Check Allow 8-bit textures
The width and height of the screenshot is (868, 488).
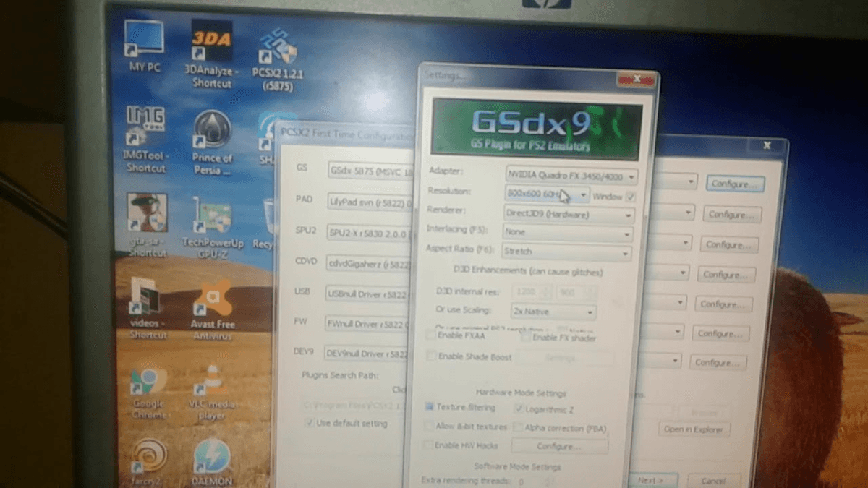428,427
